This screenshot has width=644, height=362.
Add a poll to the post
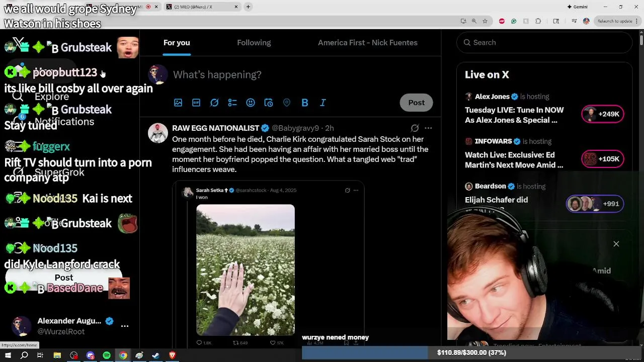(x=232, y=103)
